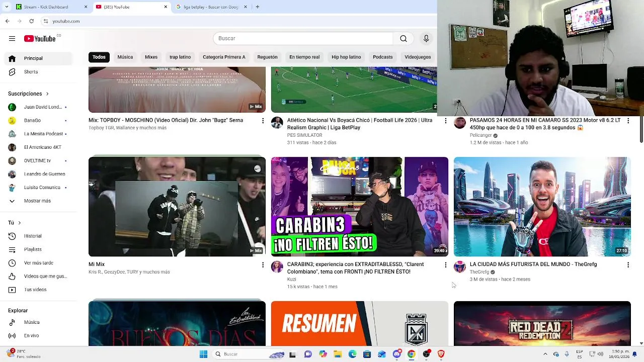This screenshot has width=644, height=362.
Task: Open the CARABIN3 ¡NO FILTREN ÉSTO! thumbnail
Action: pos(360,207)
